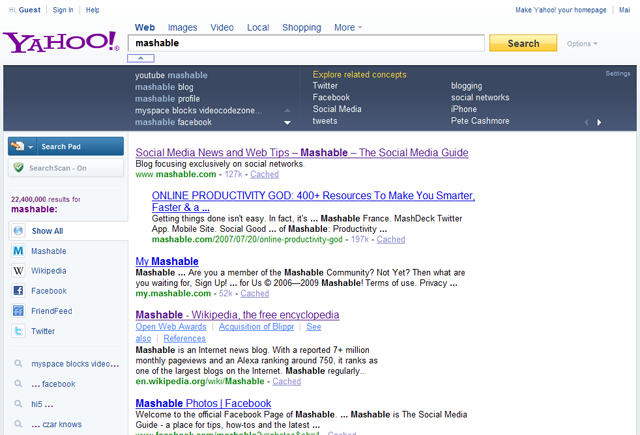
Task: Collapse the search assist panel tab
Action: point(141,58)
